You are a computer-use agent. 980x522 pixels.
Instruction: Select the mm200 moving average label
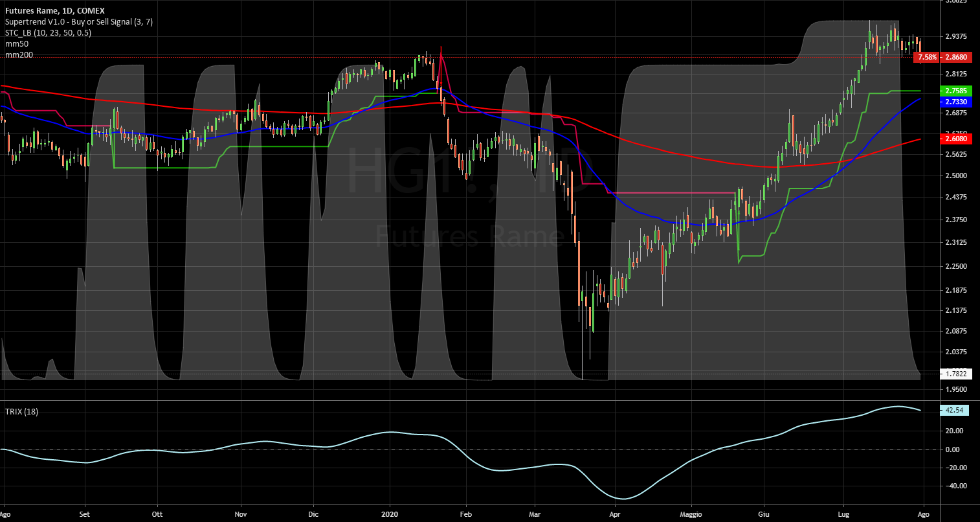click(19, 55)
